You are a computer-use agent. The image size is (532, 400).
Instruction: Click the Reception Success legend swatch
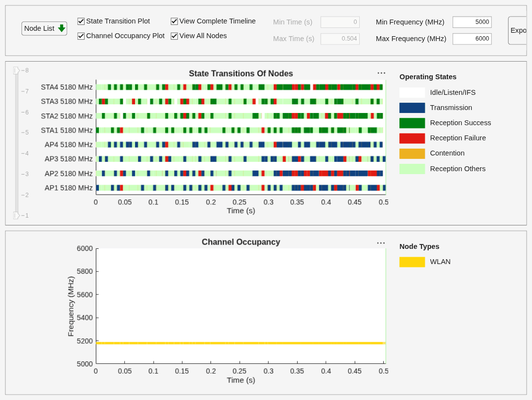pos(412,123)
